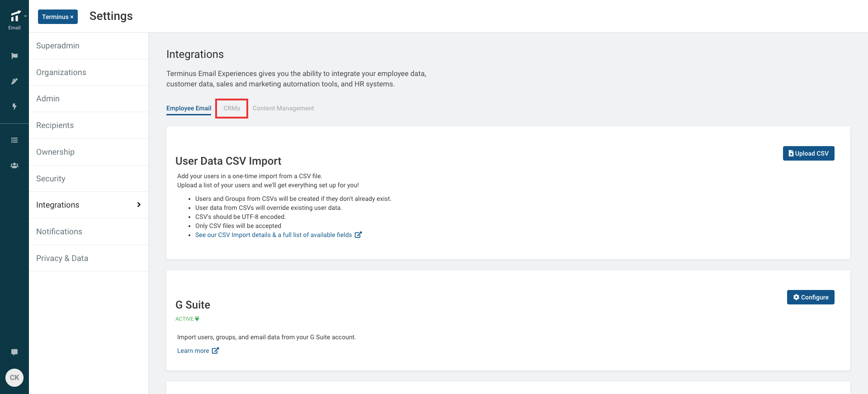Open Privacy & Data settings
The width and height of the screenshot is (868, 394).
click(x=89, y=258)
